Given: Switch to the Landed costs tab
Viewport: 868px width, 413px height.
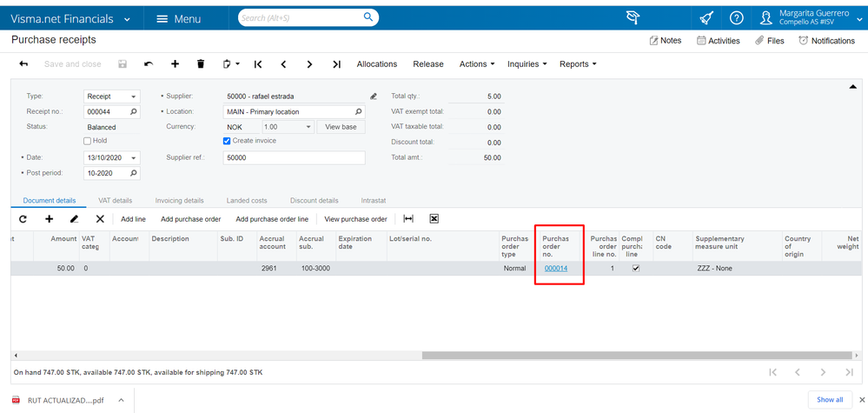Looking at the screenshot, I should pos(247,200).
